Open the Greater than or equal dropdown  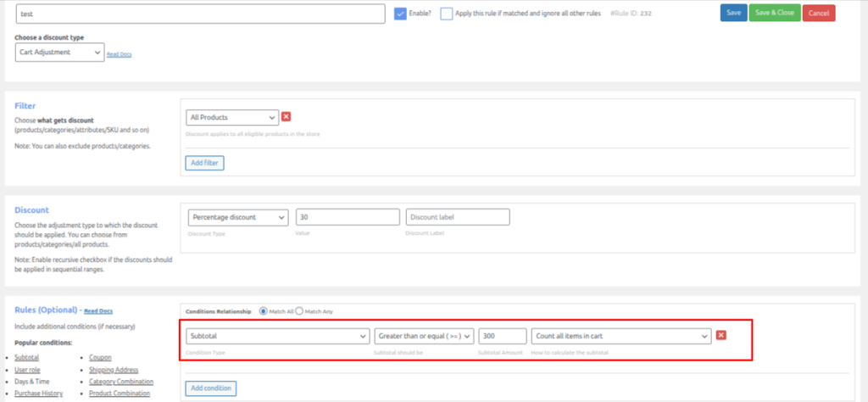click(x=423, y=336)
